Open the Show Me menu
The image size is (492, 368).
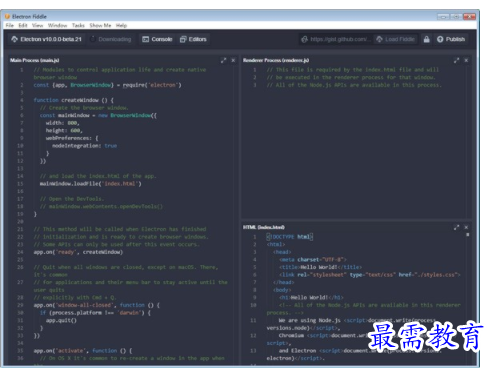(100, 25)
